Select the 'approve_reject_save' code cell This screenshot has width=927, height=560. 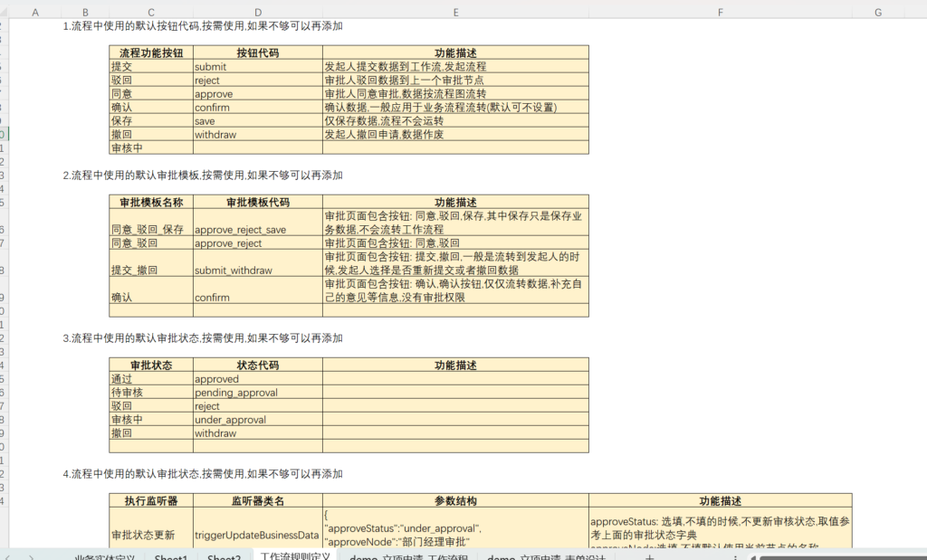click(258, 223)
